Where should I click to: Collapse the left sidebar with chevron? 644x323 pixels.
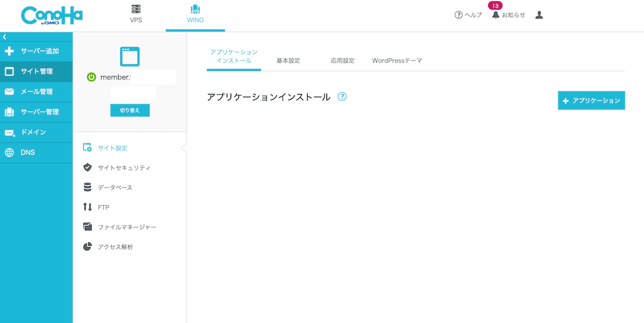coord(5,36)
